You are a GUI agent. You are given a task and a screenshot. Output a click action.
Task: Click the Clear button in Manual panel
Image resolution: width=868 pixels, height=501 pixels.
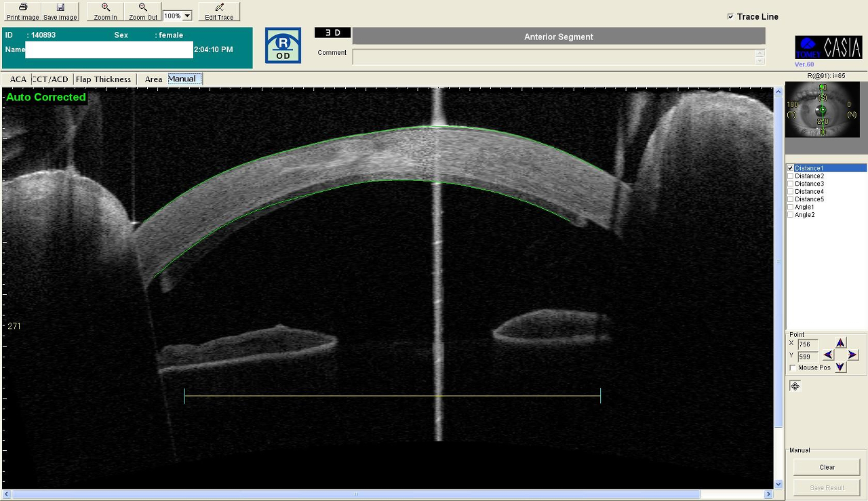827,467
